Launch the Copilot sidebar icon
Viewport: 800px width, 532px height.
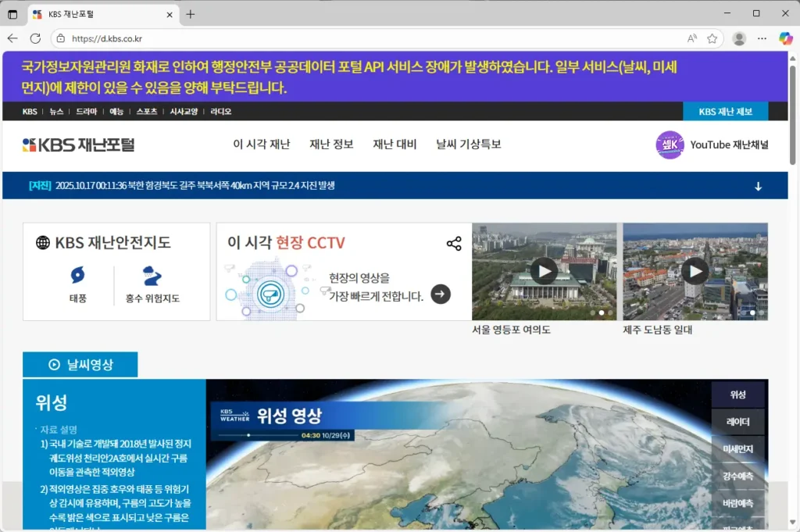point(786,38)
